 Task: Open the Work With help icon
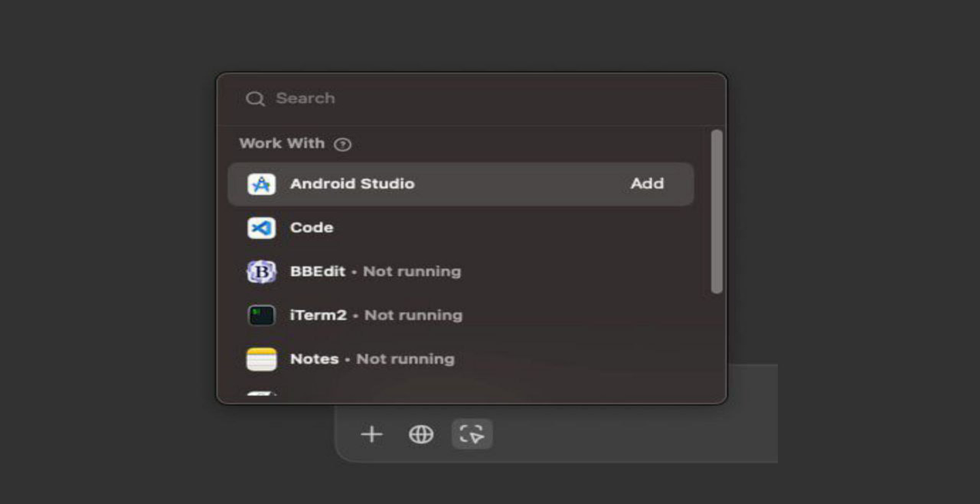point(343,144)
